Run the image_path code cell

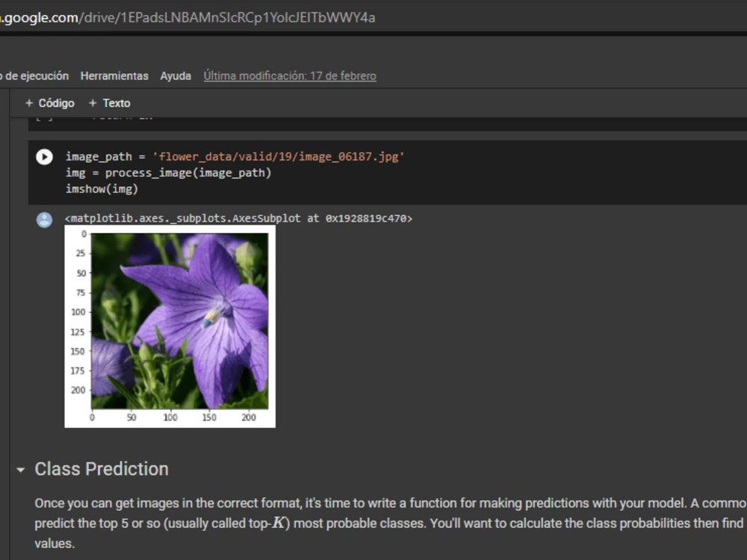(x=44, y=157)
